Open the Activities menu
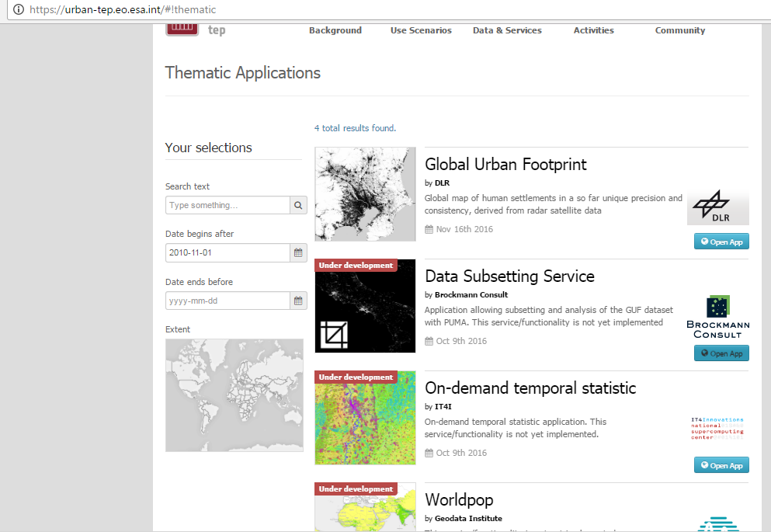The width and height of the screenshot is (771, 532). coord(593,30)
